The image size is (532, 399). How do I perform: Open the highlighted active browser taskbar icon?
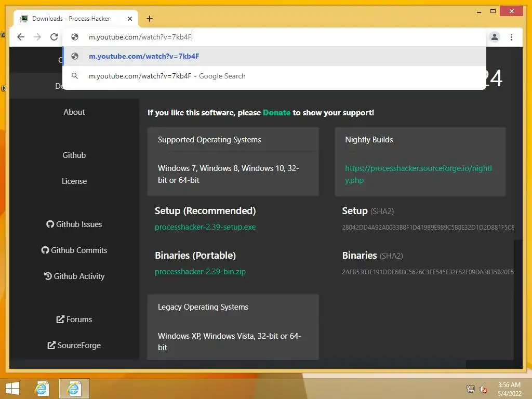pyautogui.click(x=74, y=389)
